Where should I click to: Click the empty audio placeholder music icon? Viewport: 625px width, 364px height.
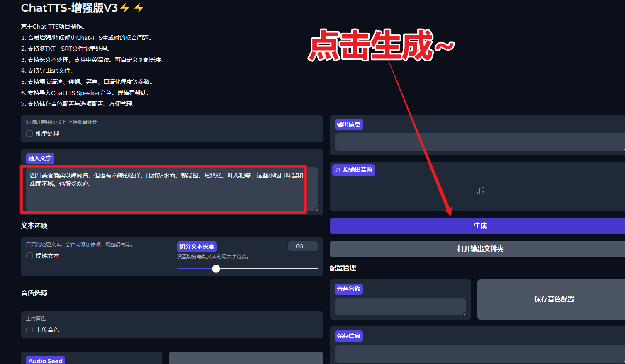pyautogui.click(x=481, y=191)
